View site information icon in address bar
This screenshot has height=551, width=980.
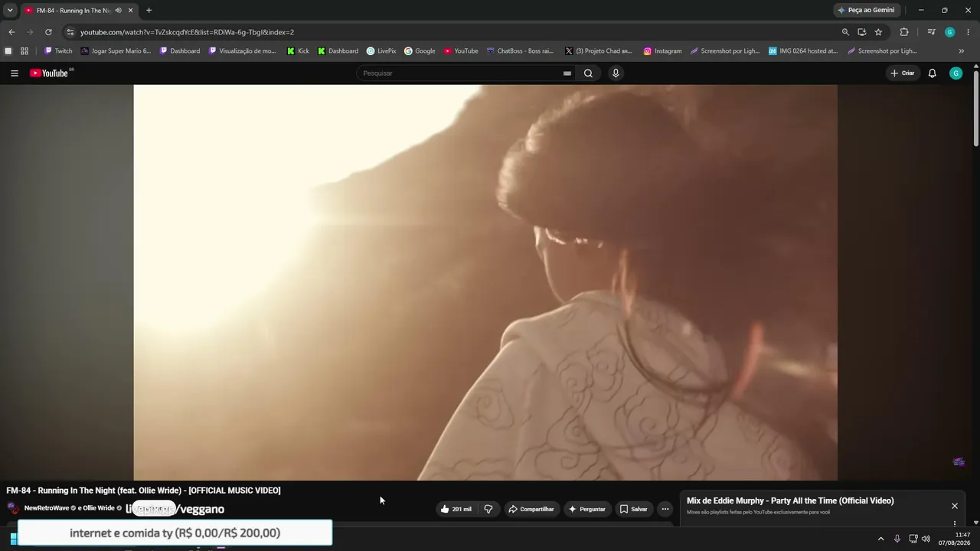(70, 32)
